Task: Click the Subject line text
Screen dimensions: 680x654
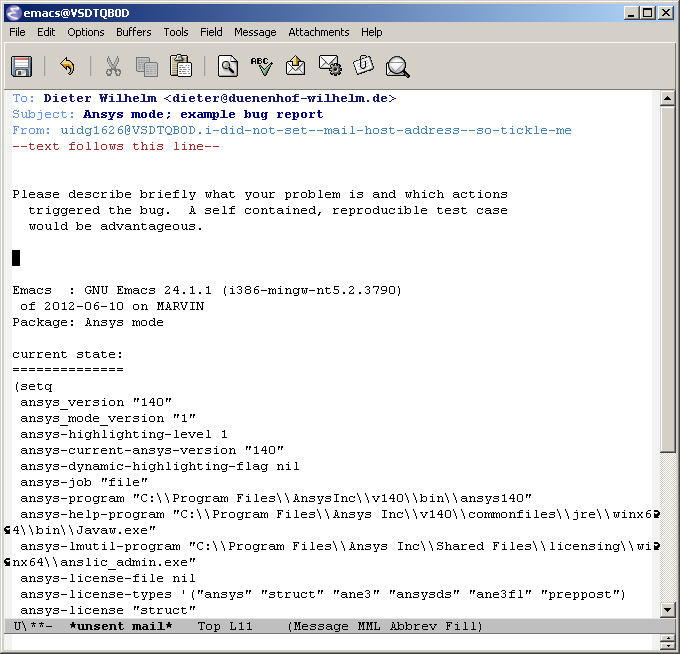Action: (x=203, y=114)
